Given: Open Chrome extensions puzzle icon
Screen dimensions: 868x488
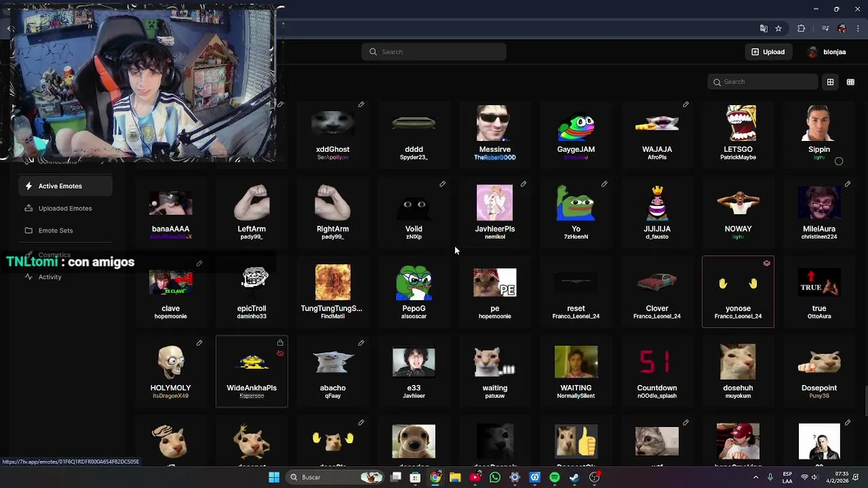Looking at the screenshot, I should [802, 28].
